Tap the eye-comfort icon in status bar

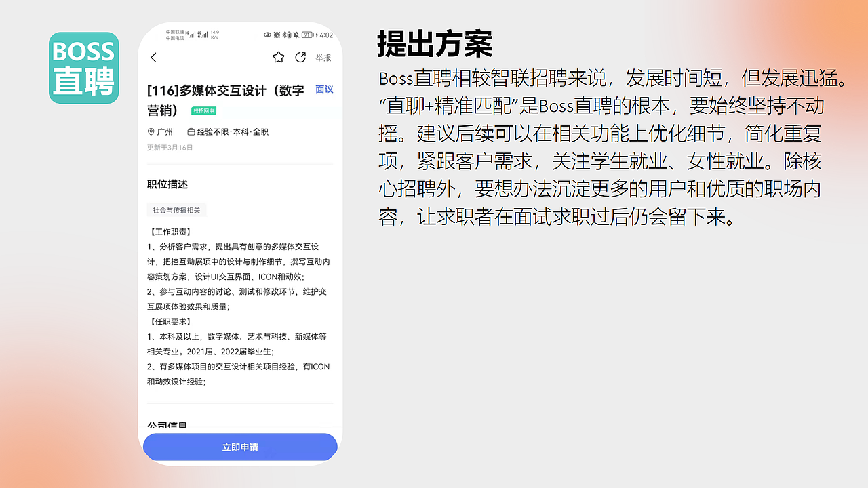coord(268,35)
